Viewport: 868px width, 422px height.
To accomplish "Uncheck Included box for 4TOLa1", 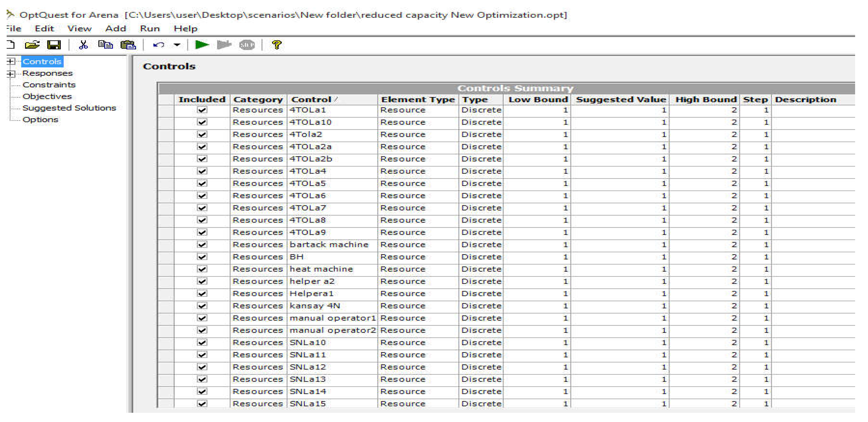I will tap(202, 110).
